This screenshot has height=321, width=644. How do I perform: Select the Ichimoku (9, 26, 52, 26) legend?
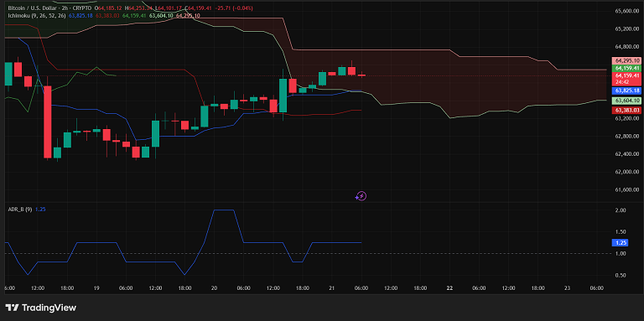click(36, 16)
